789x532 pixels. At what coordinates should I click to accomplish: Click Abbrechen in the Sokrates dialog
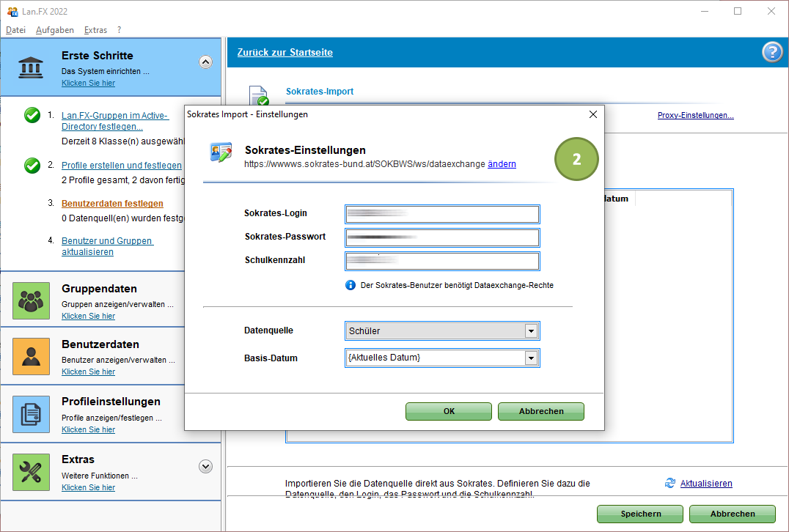click(x=541, y=411)
